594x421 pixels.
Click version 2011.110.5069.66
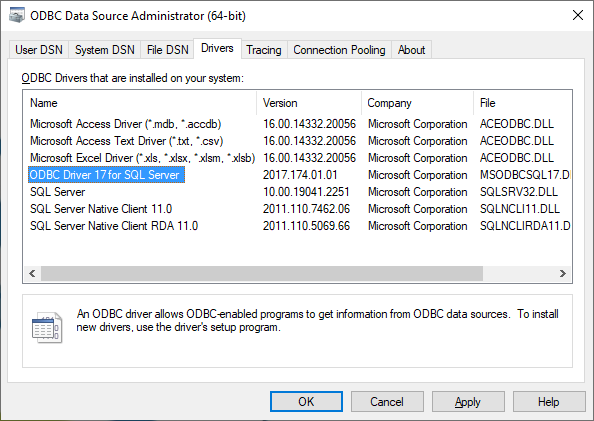[x=306, y=226]
